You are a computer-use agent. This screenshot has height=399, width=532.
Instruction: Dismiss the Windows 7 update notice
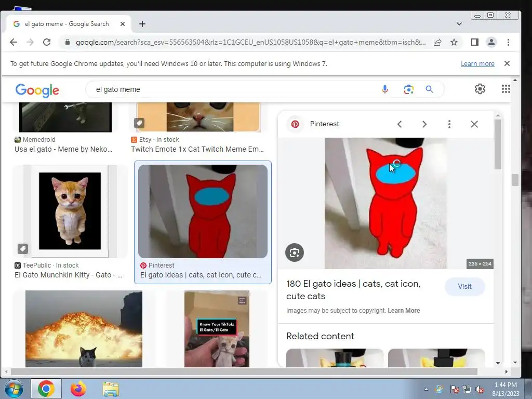(507, 63)
